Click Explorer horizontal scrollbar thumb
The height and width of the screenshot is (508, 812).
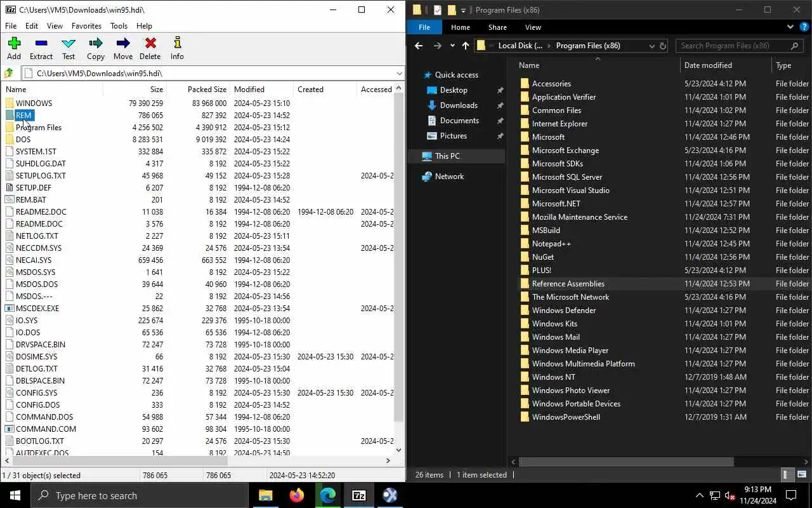pos(626,462)
